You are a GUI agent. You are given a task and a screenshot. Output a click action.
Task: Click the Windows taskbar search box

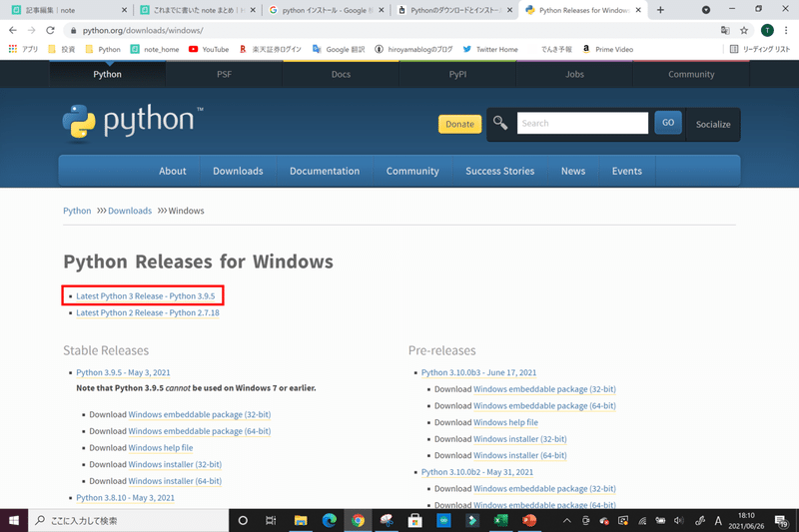[x=129, y=520]
